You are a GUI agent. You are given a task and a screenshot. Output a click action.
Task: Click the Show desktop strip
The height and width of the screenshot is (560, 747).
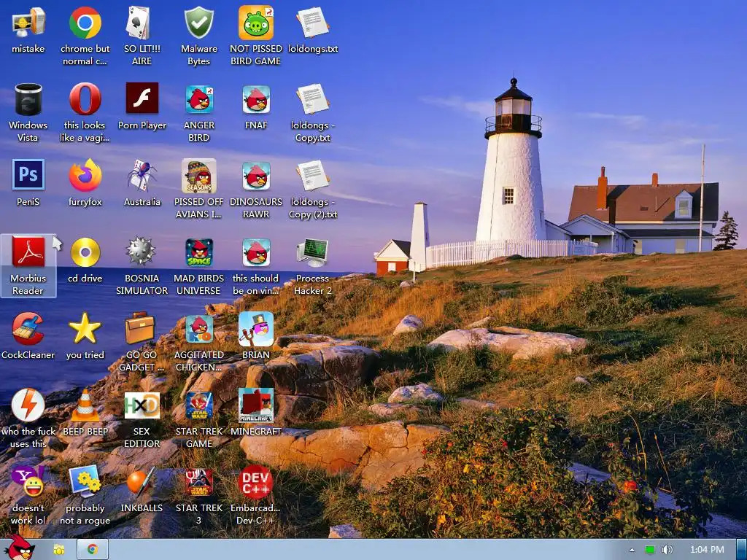[741, 550]
